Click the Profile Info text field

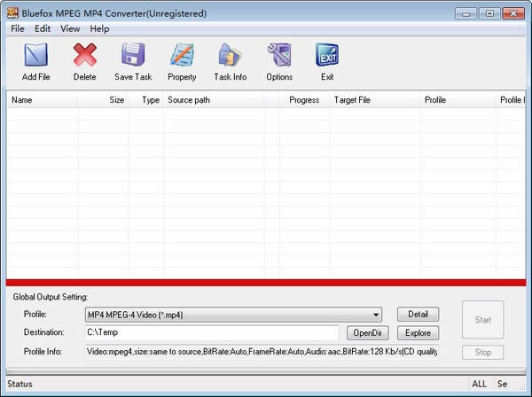click(262, 352)
